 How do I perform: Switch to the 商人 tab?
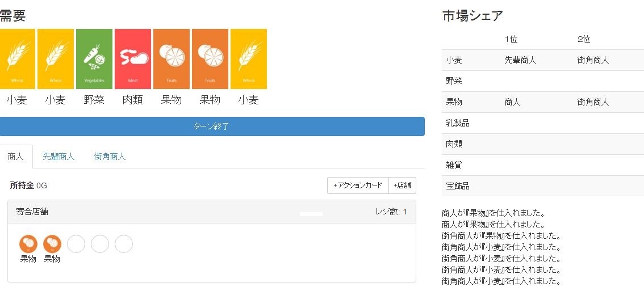click(x=16, y=157)
